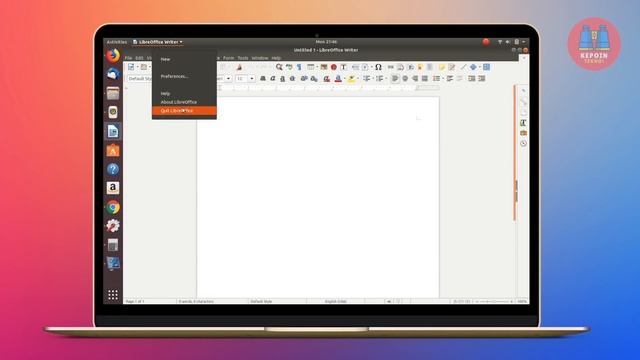Clear direct formatting
Screen dimensions: 640x360
327,78
